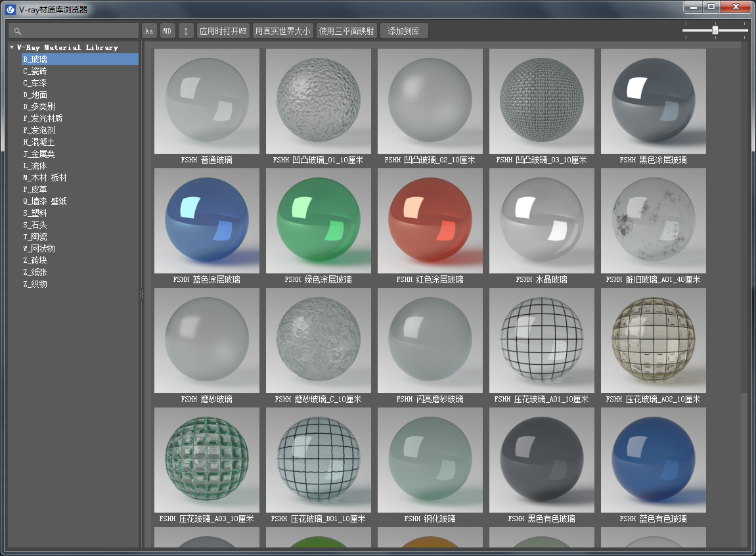
Task: Select the FSHH 黑色有色玻璃 material thumbnail
Action: click(x=541, y=460)
